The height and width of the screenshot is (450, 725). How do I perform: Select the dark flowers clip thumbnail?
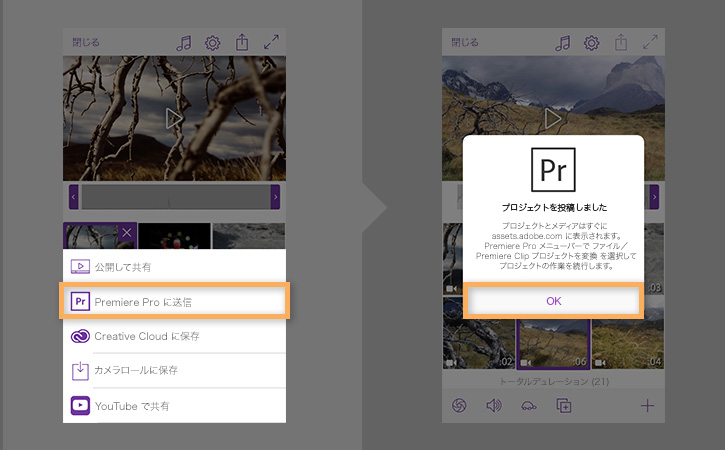pos(174,236)
